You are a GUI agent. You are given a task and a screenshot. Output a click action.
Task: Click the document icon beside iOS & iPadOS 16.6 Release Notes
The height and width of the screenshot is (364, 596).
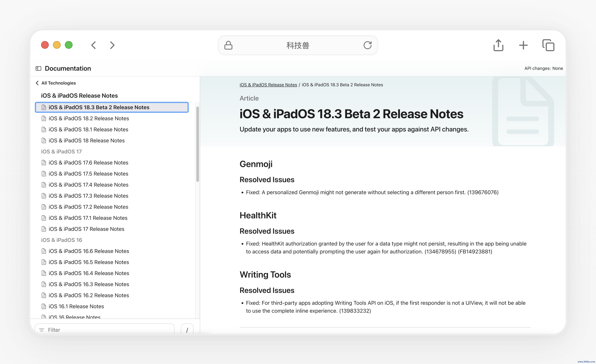click(x=44, y=251)
